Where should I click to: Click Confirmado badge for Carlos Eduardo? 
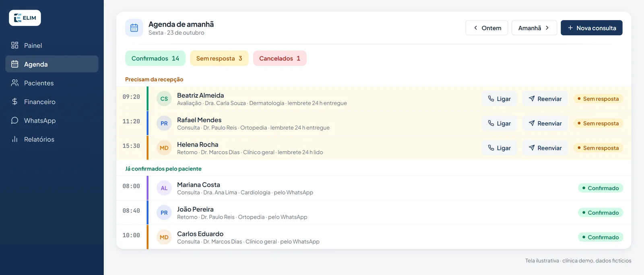[x=601, y=237]
